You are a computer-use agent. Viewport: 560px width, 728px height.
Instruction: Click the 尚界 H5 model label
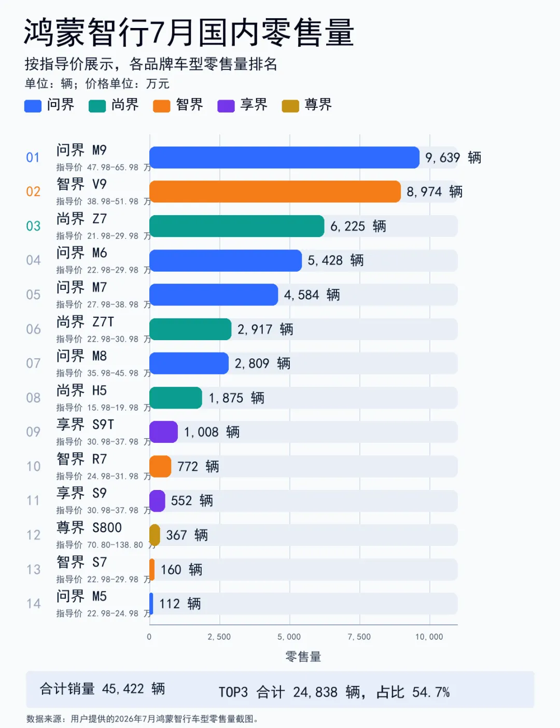point(82,390)
